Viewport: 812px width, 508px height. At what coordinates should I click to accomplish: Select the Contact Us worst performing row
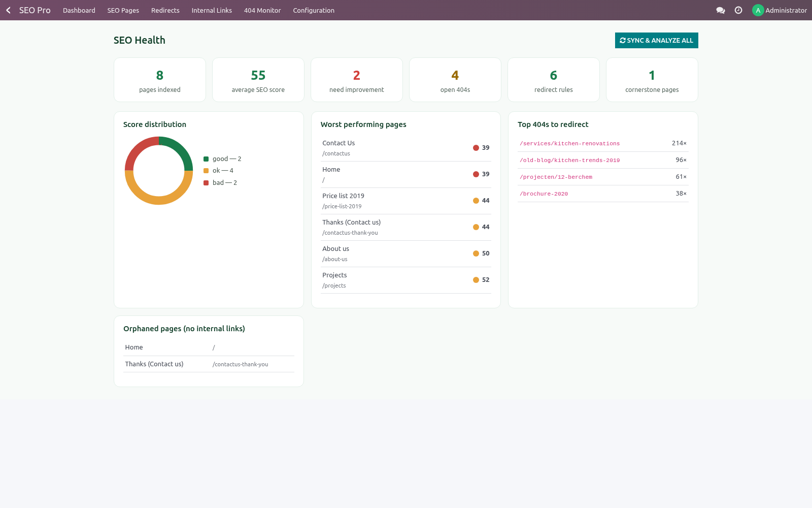click(406, 148)
